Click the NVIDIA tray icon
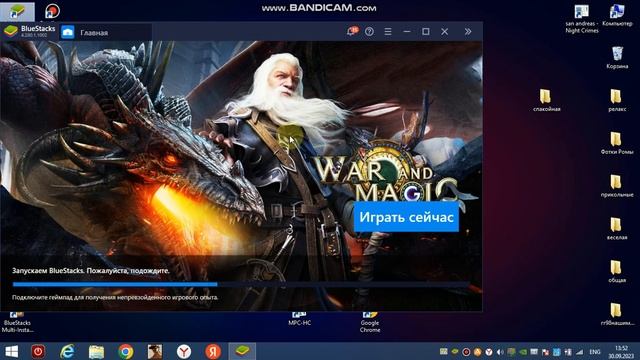Image resolution: width=640 pixels, height=360 pixels. click(523, 352)
